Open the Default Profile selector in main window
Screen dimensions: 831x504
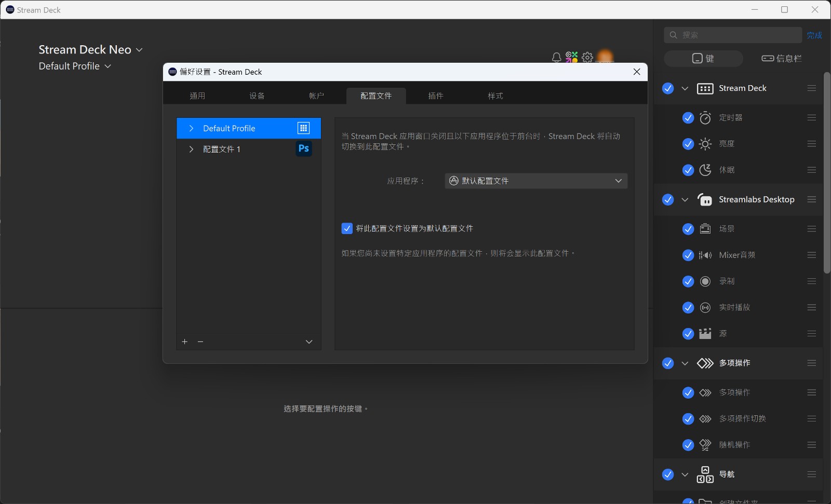coord(75,66)
